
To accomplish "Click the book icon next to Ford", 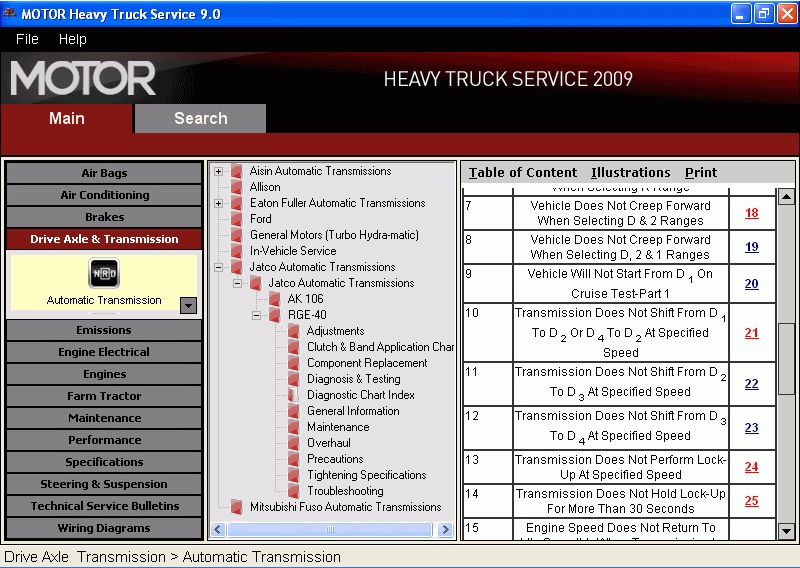I will click(236, 219).
